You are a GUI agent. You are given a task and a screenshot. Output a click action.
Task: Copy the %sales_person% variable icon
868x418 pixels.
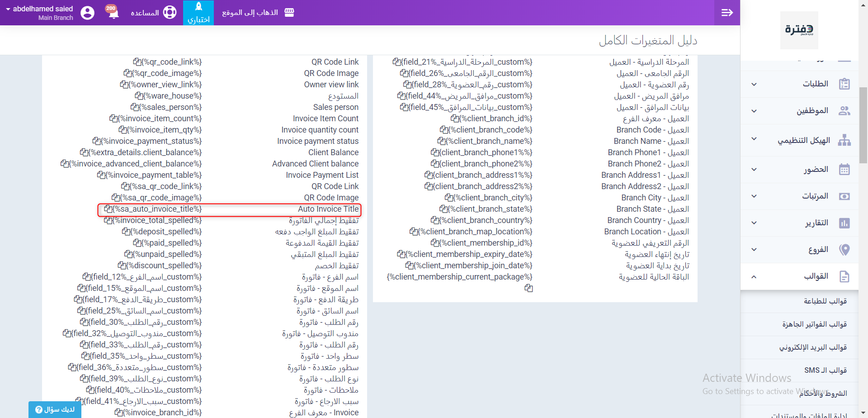coord(135,107)
